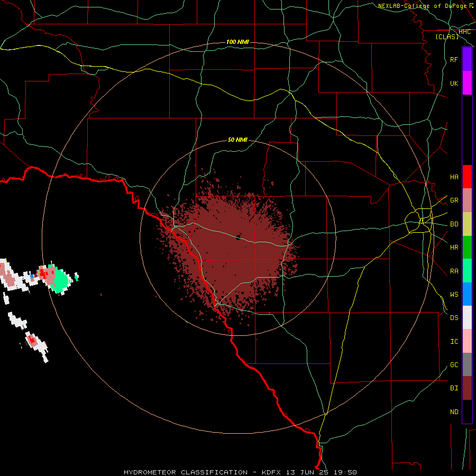This screenshot has height=476, width=476.
Task: Click the BD legend label
Action: click(454, 224)
